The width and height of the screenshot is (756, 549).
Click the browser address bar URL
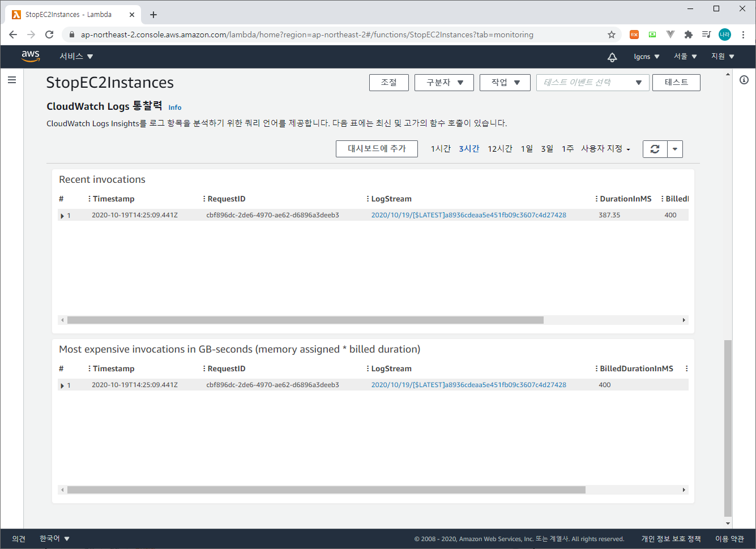coord(307,35)
